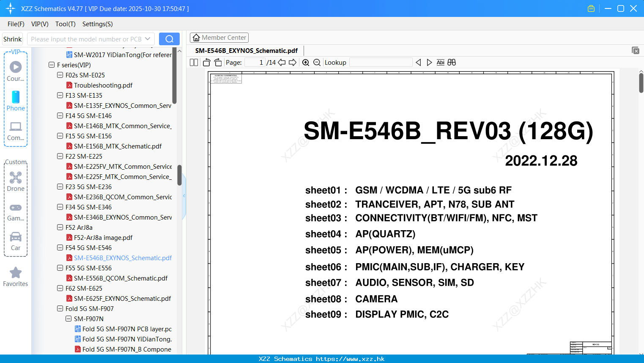Zoom out of the schematic

point(317,63)
